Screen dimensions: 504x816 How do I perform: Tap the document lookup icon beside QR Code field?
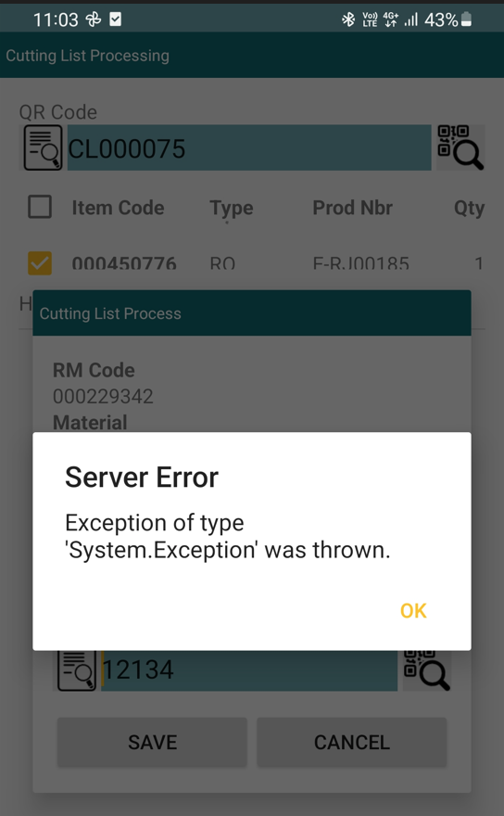pos(44,147)
